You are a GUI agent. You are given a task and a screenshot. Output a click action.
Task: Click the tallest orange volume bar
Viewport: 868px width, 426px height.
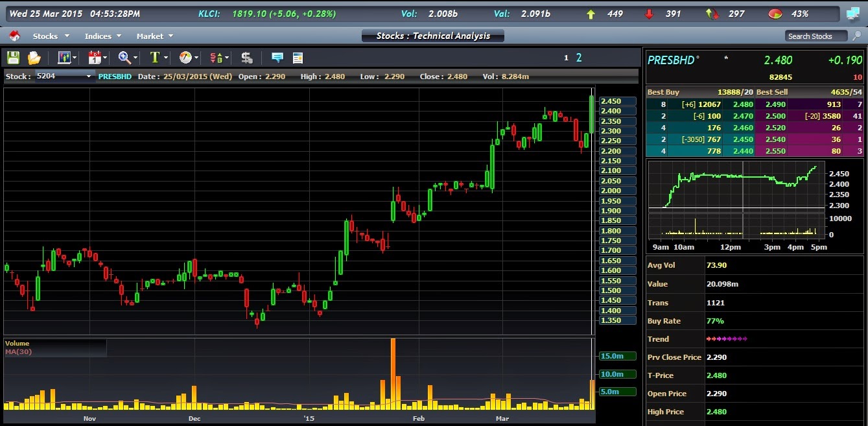pos(393,374)
